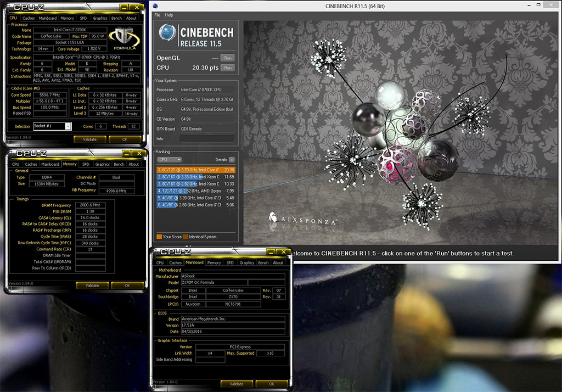
Task: Click Validate in the ASRock motherboard CPU-Z window
Action: click(237, 384)
